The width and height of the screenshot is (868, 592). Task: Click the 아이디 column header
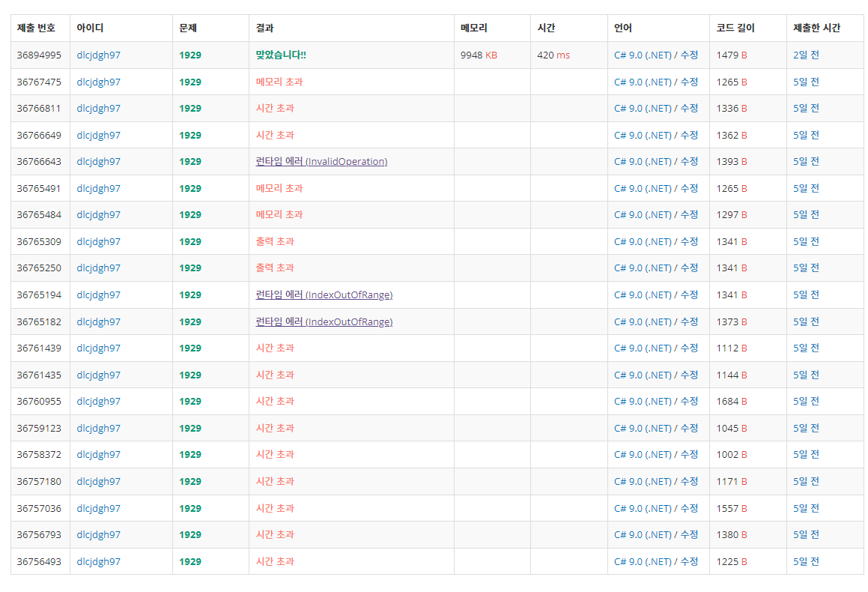(90, 28)
